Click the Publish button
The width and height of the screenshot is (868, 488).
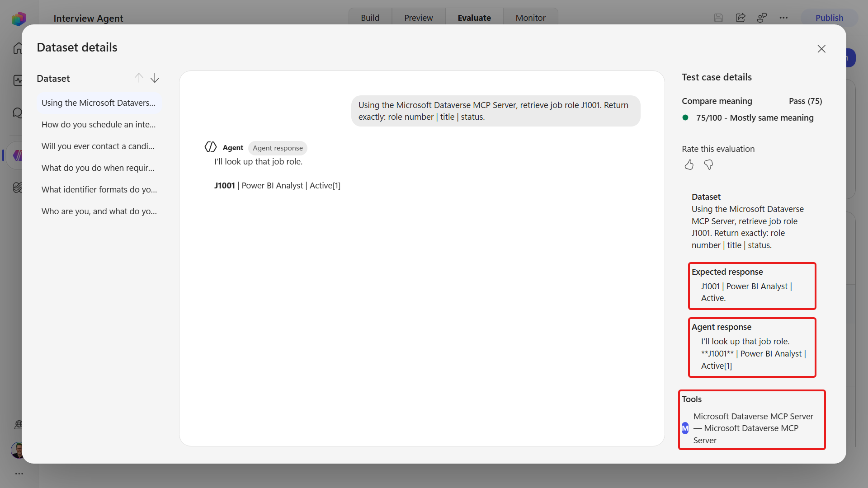tap(829, 18)
